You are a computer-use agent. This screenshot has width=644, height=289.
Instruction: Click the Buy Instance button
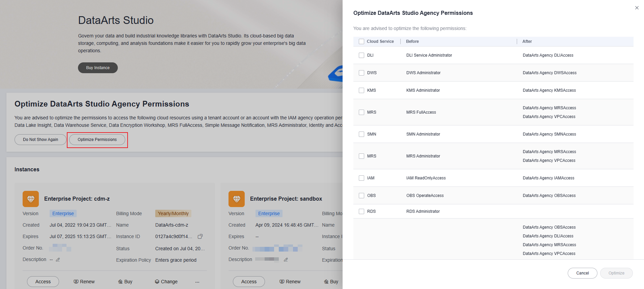[98, 68]
